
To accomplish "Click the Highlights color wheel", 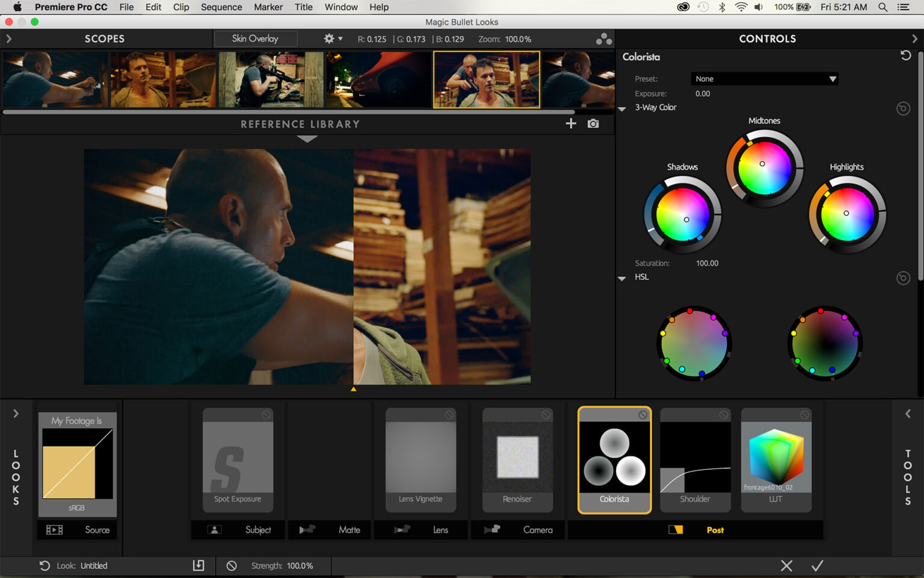I will tap(847, 214).
